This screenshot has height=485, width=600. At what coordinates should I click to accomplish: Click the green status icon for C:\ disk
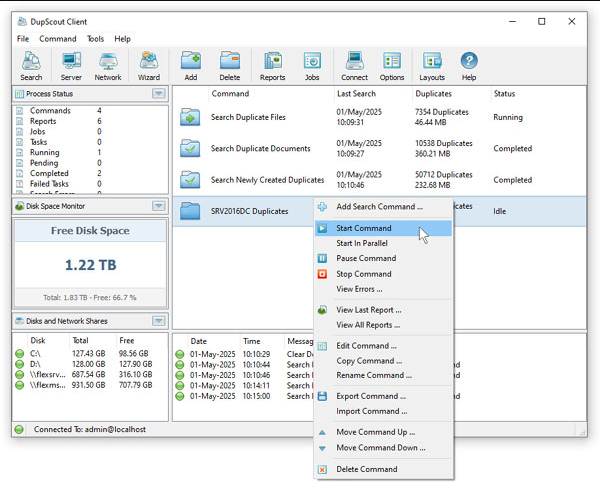(x=20, y=354)
